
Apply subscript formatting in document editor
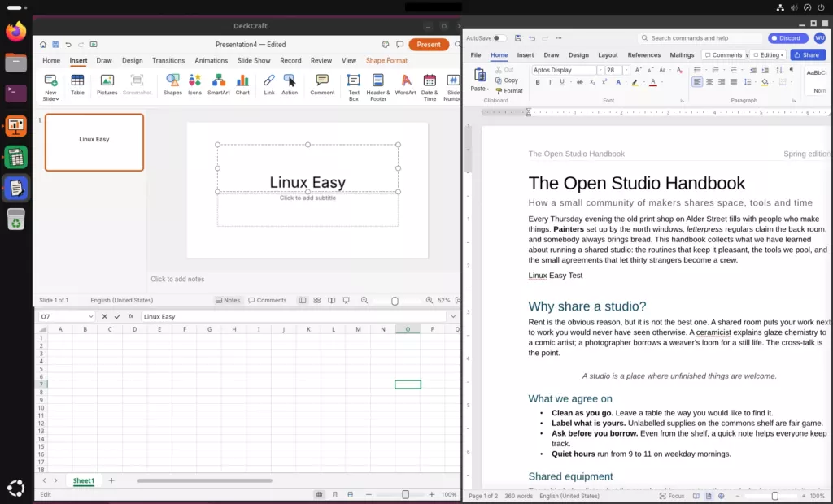(x=592, y=82)
